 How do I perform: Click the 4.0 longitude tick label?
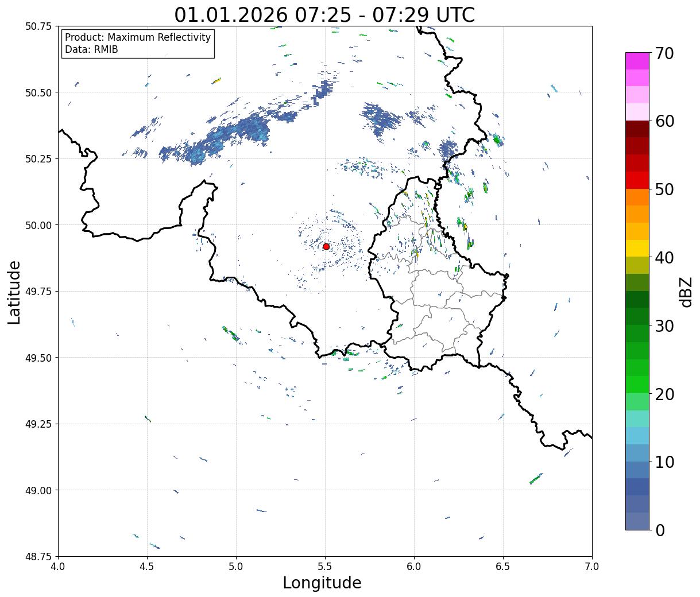pos(58,567)
